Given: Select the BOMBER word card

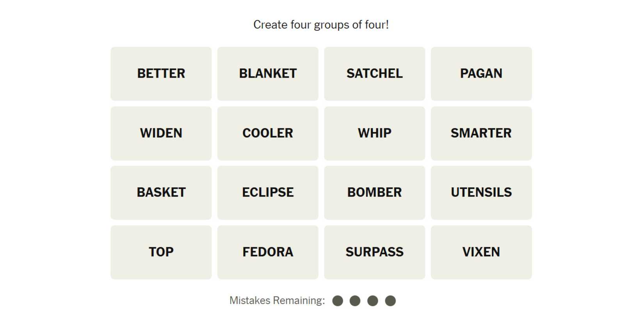Looking at the screenshot, I should pyautogui.click(x=374, y=192).
